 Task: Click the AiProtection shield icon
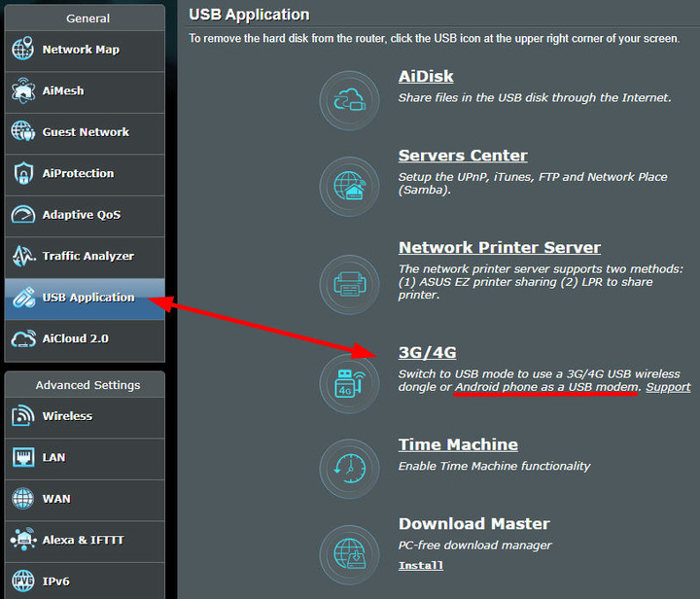pyautogui.click(x=23, y=173)
